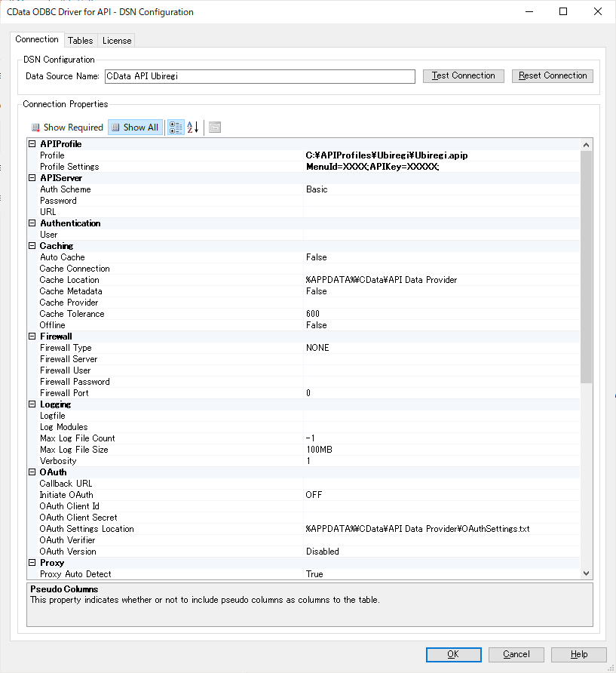The width and height of the screenshot is (616, 673).
Task: Collapse the Caching category
Action: [x=32, y=246]
